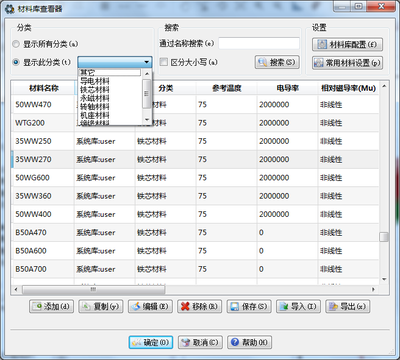Add a new material with 添加

pos(52,306)
